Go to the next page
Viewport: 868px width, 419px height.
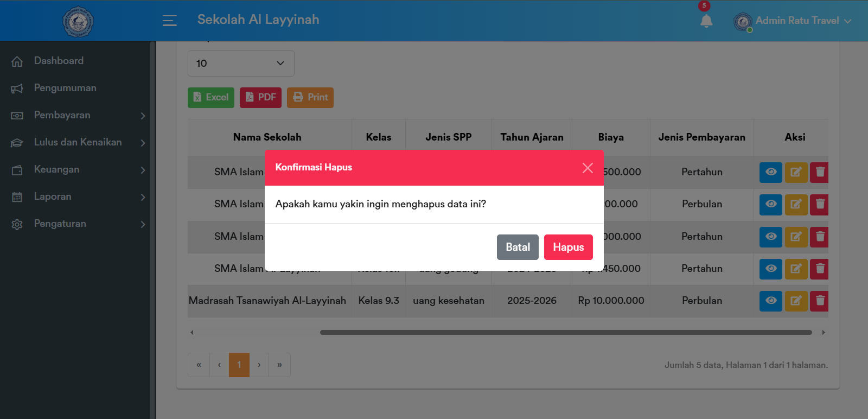click(x=259, y=365)
